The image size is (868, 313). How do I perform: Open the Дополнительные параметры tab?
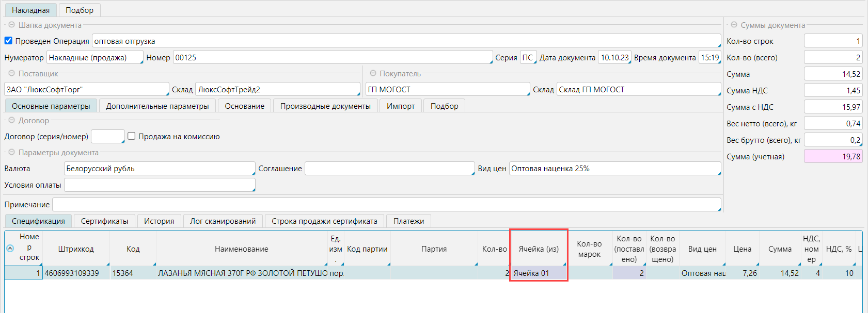pyautogui.click(x=157, y=106)
